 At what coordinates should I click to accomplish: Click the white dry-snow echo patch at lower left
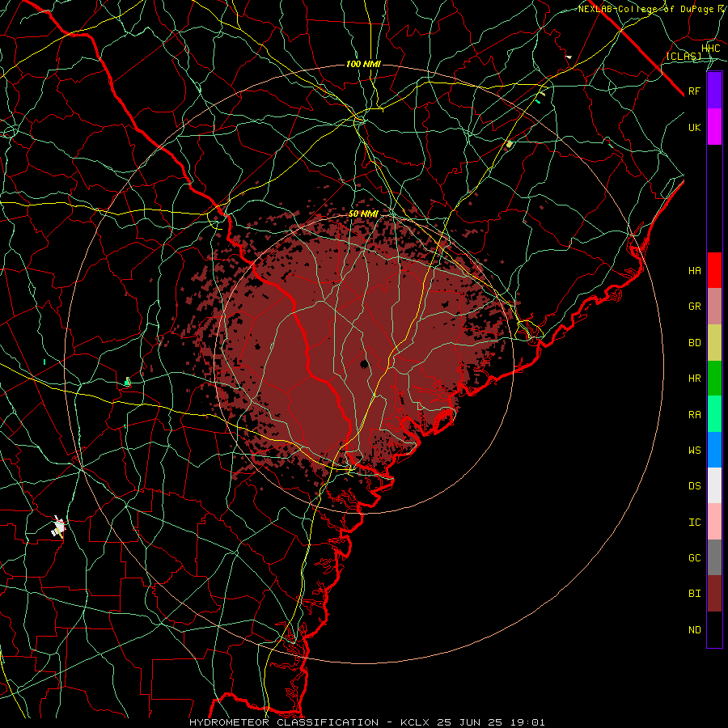point(59,527)
